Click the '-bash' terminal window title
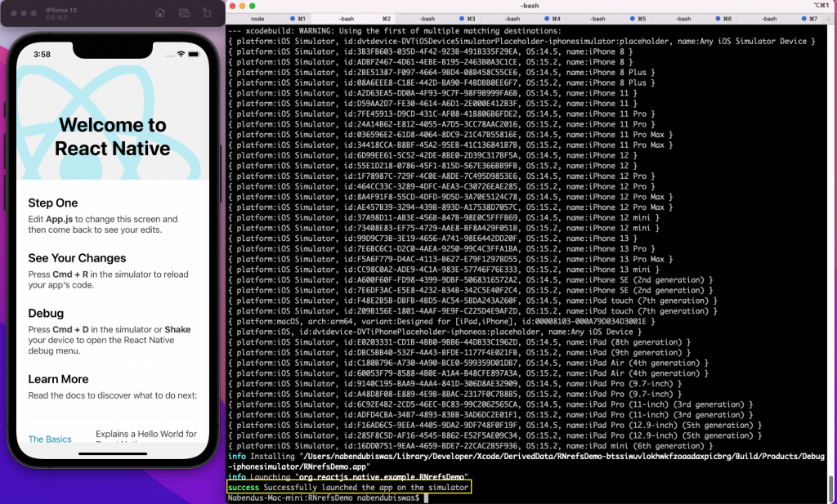 coord(530,6)
